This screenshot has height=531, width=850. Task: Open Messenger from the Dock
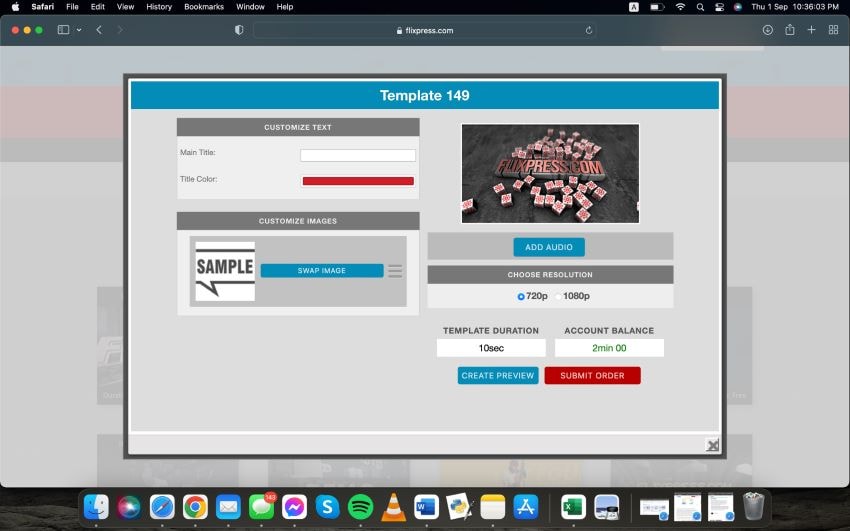click(x=294, y=508)
